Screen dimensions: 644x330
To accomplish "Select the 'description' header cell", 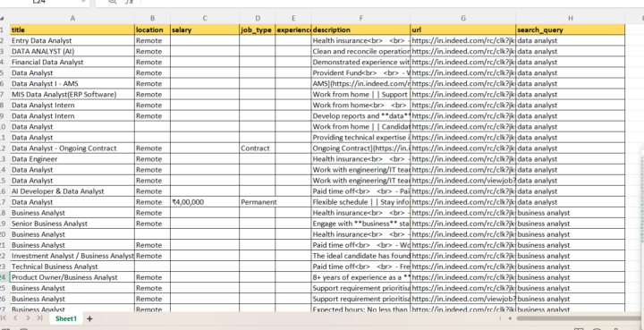I will (x=361, y=30).
